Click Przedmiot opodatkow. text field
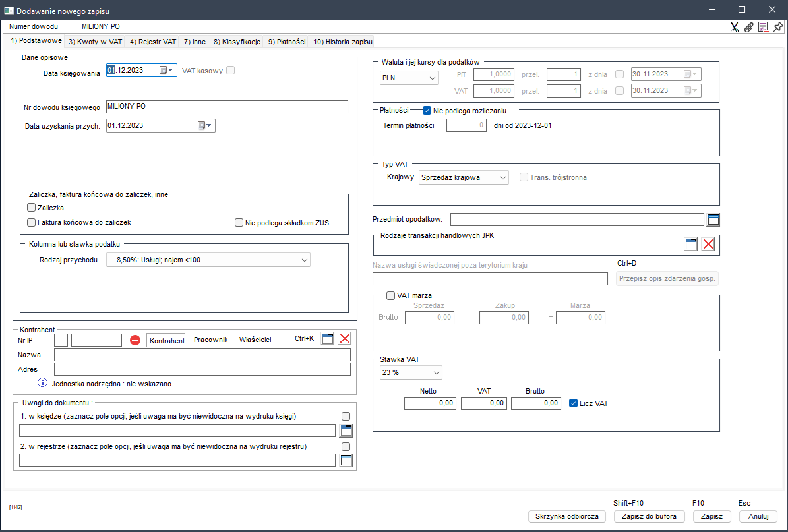788x532 pixels. (x=577, y=220)
